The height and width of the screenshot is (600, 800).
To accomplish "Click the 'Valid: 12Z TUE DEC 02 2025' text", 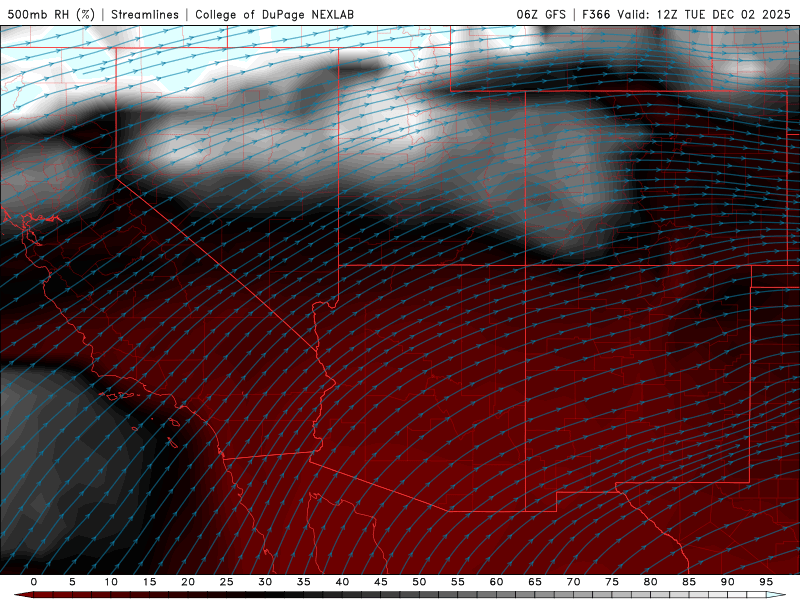I will point(704,14).
